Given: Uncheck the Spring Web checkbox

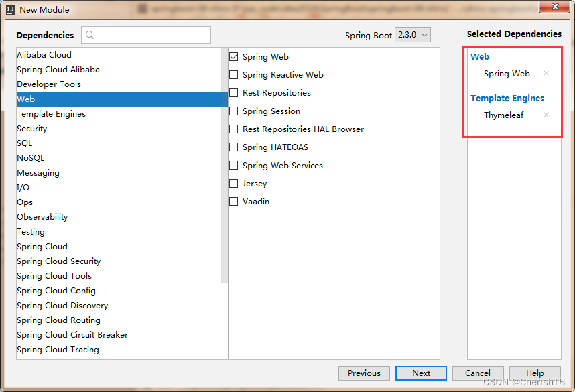Looking at the screenshot, I should (x=234, y=56).
